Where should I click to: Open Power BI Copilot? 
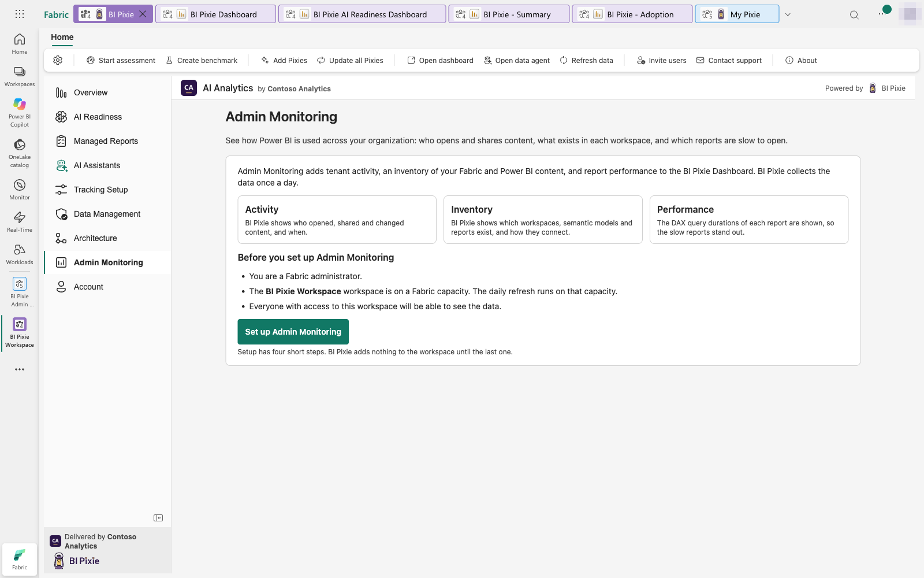tap(20, 113)
